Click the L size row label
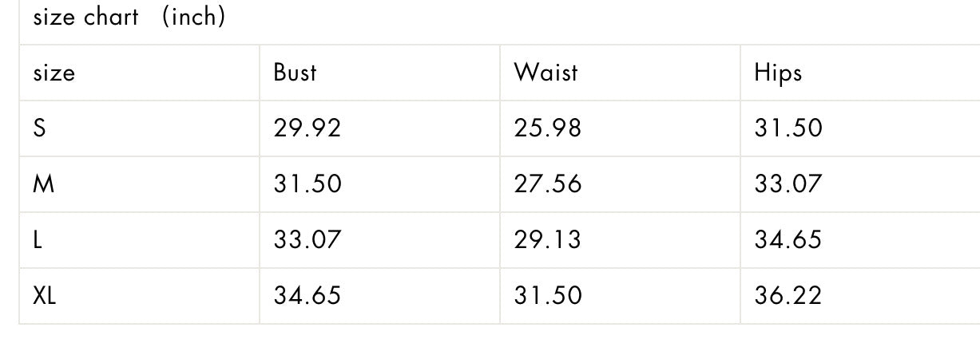Viewport: 980px width, 347px height. [x=37, y=240]
